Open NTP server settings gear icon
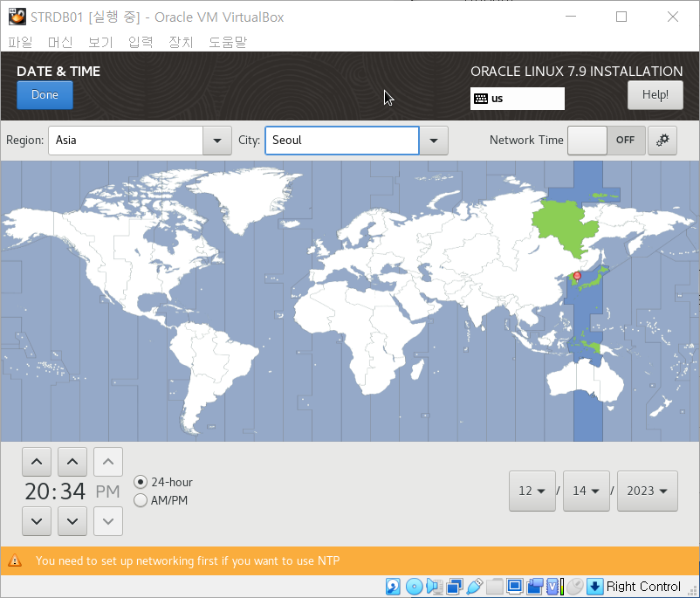Screen dimensions: 700x598 pos(662,141)
